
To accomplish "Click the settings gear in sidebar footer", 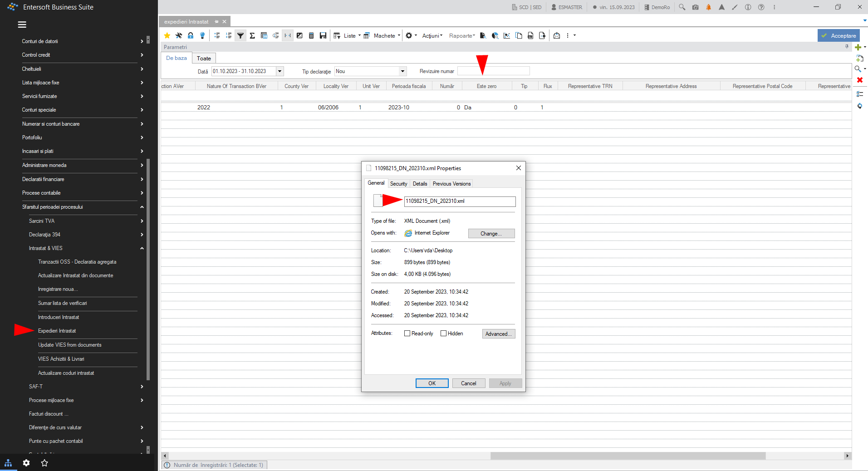I will pyautogui.click(x=26, y=463).
